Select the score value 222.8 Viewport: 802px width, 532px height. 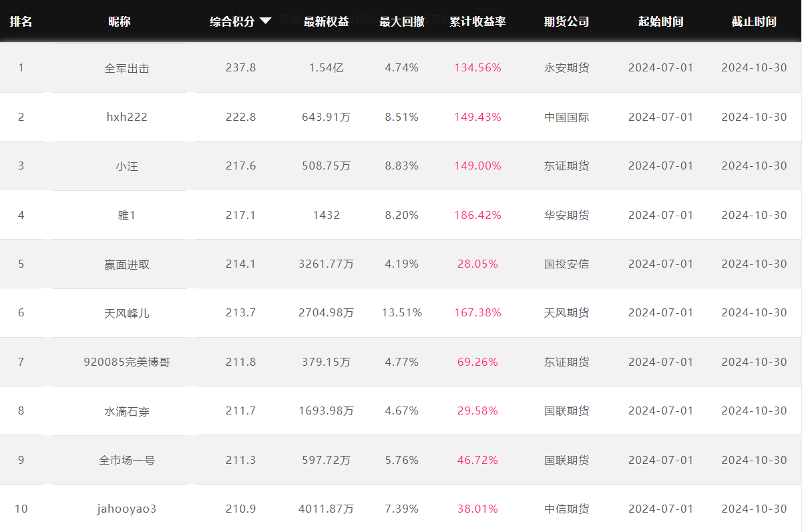[x=241, y=117]
